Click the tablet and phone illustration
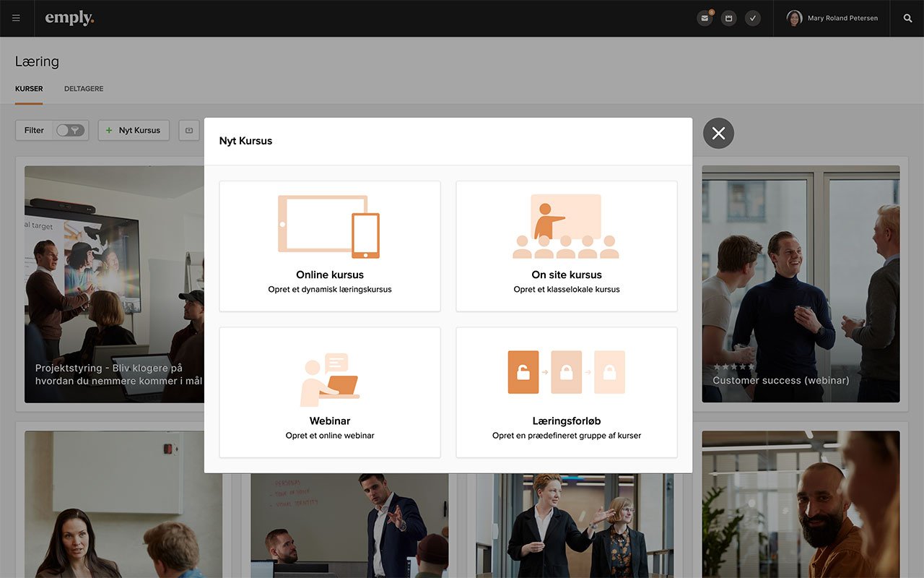The image size is (924, 578). [x=329, y=227]
